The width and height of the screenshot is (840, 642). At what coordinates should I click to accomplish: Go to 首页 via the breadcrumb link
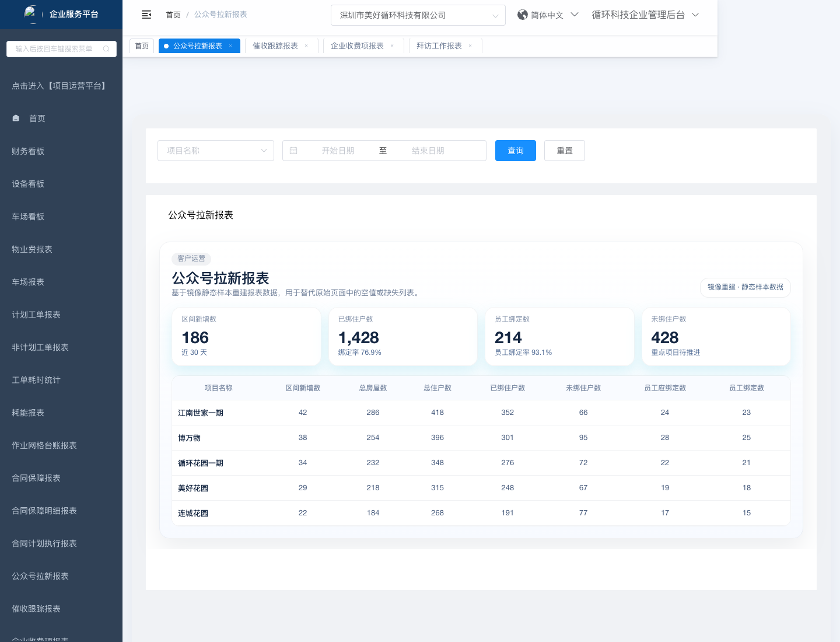coord(173,15)
